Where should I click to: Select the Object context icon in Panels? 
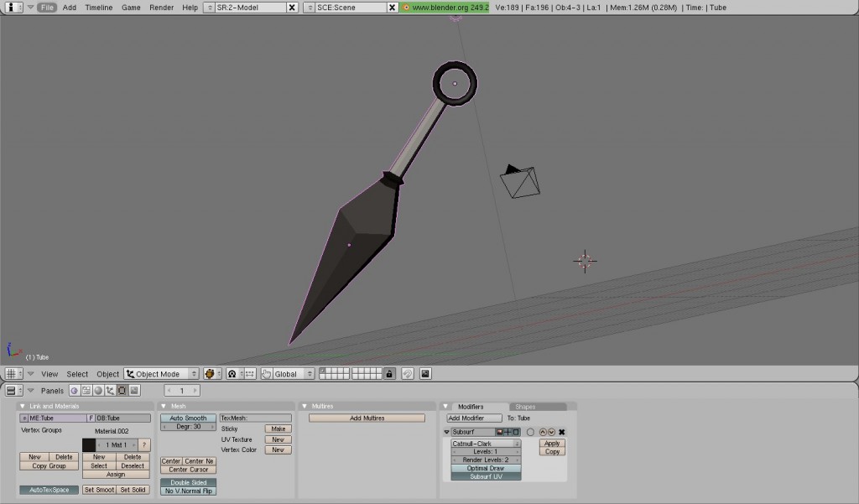[x=110, y=391]
